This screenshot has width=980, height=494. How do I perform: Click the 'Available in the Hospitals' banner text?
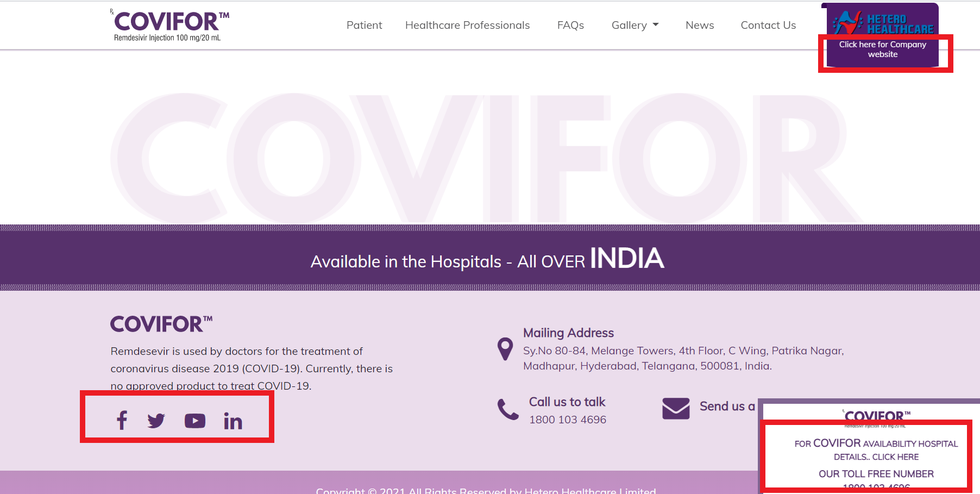(487, 259)
